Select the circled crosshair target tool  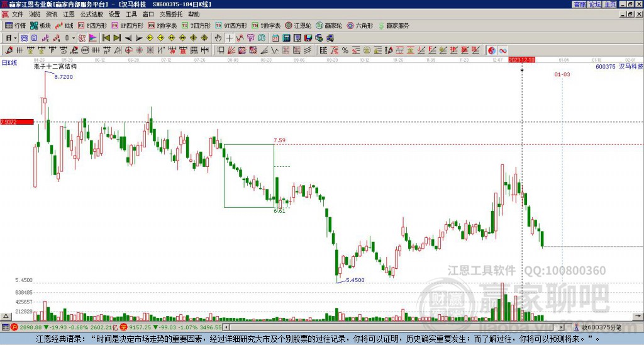pyautogui.click(x=128, y=50)
